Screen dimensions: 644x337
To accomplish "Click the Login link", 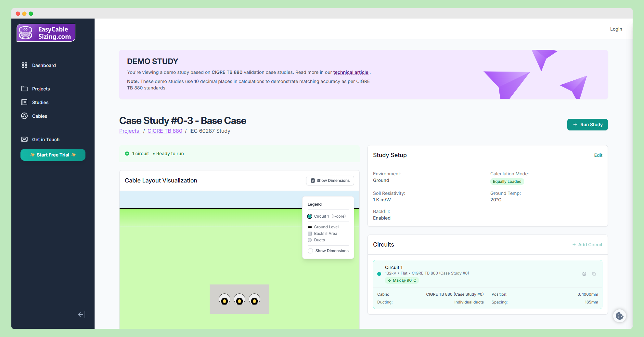I will pos(616,29).
